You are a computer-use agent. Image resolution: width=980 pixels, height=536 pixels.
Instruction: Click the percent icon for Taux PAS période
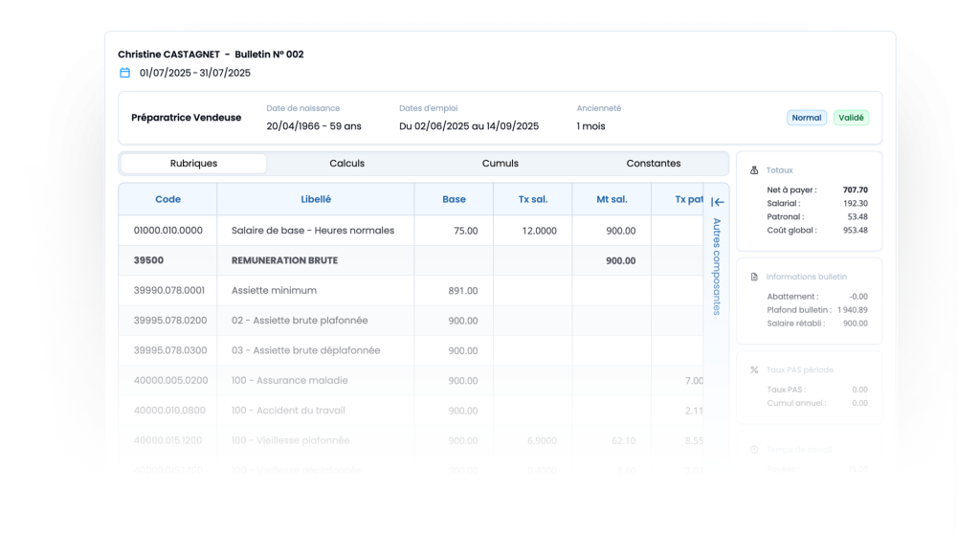pos(754,369)
